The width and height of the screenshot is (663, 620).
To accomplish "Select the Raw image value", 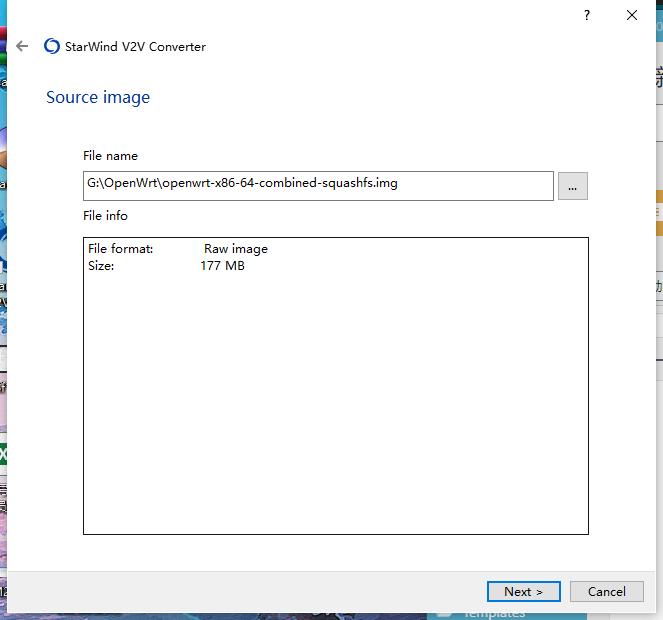I will [x=236, y=249].
